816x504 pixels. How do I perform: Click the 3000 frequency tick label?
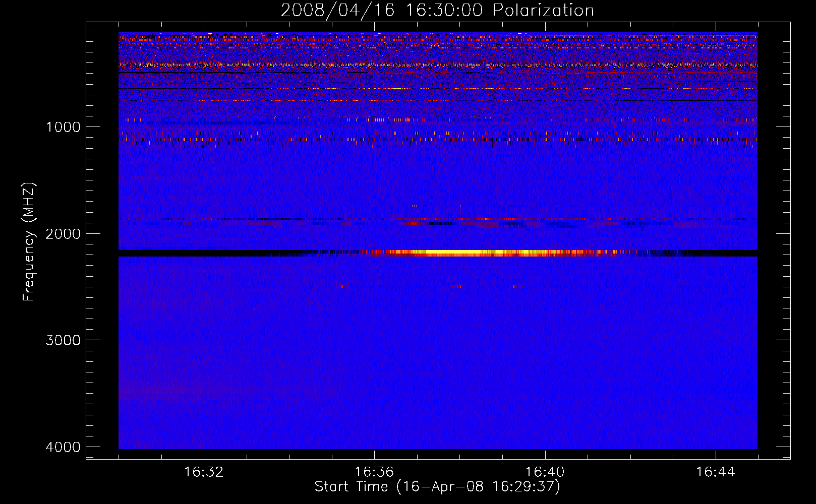(x=63, y=340)
